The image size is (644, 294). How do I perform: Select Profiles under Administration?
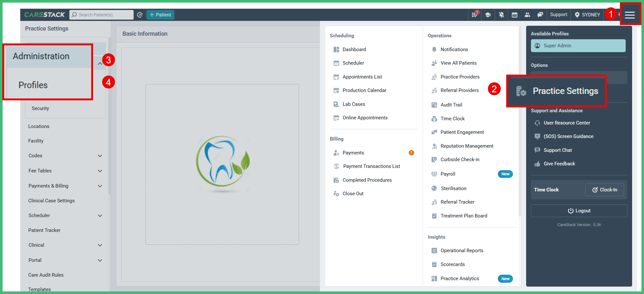[x=33, y=85]
